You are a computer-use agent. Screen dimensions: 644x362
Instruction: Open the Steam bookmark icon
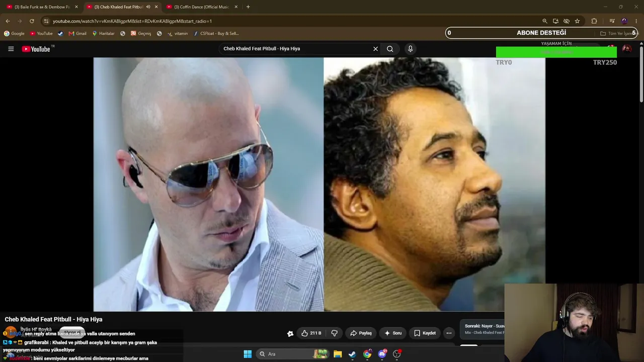60,34
